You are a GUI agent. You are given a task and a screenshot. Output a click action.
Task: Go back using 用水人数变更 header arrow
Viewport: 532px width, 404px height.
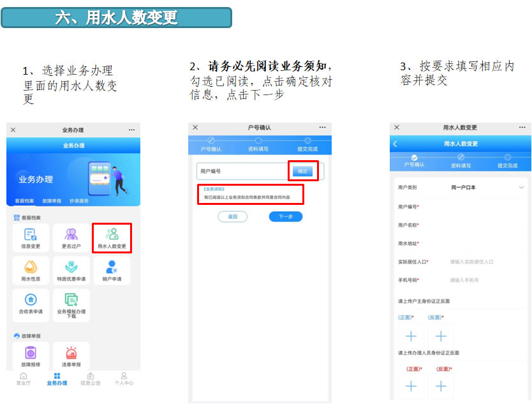(x=395, y=144)
